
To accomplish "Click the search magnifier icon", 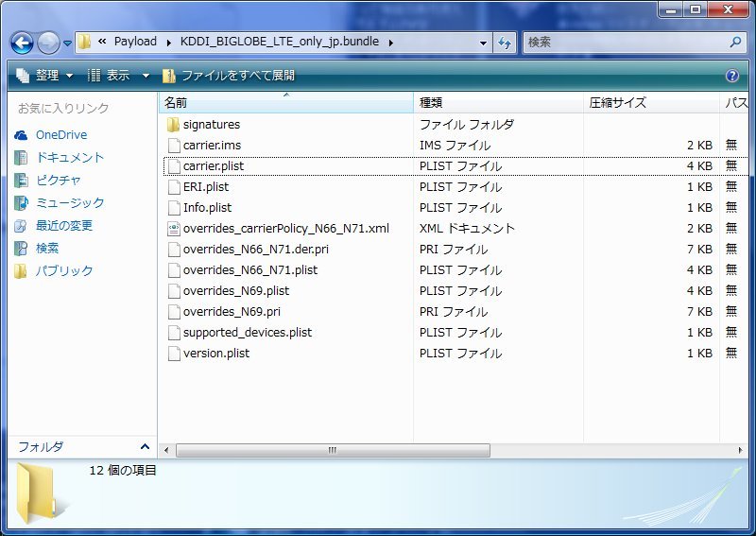I will pyautogui.click(x=735, y=43).
